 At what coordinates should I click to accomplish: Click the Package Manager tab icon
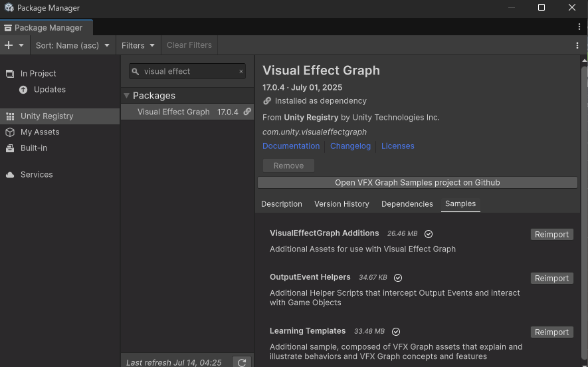7,28
